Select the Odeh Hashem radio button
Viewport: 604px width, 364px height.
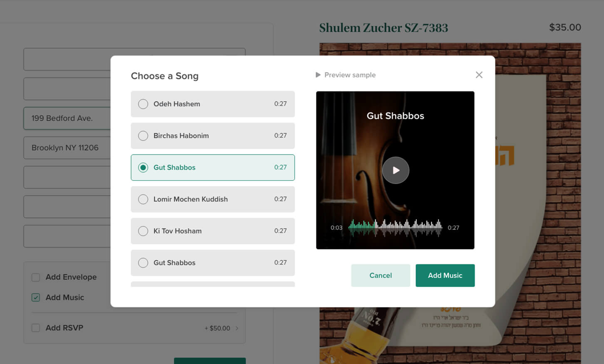click(x=143, y=104)
